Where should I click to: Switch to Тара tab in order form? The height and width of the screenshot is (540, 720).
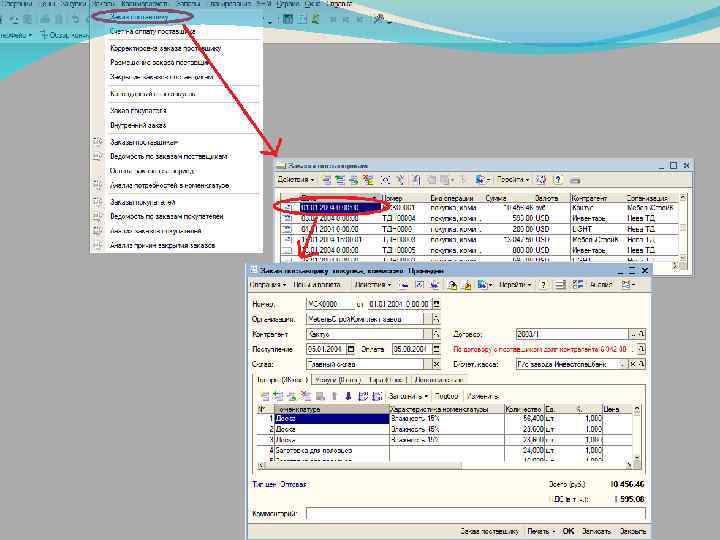pyautogui.click(x=388, y=380)
